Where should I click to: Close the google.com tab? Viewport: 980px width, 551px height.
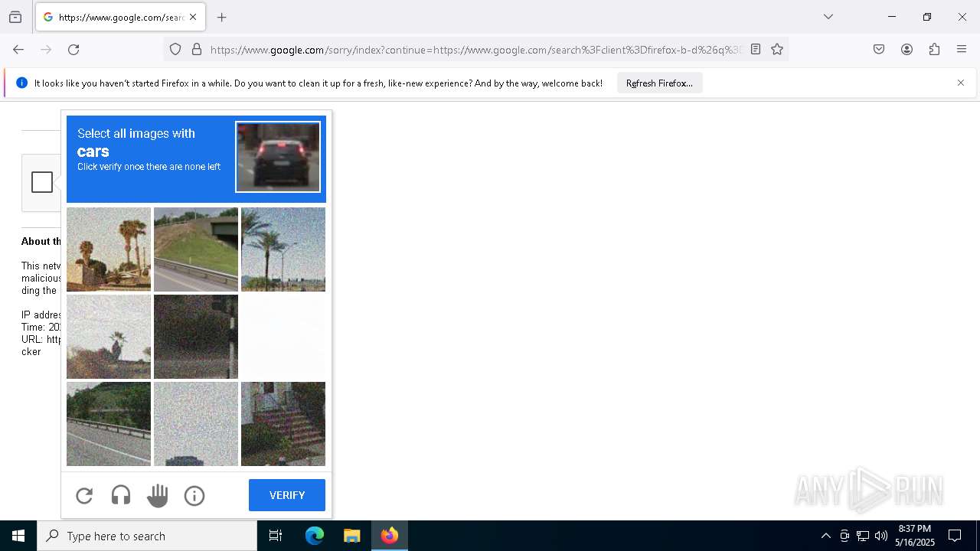(193, 17)
